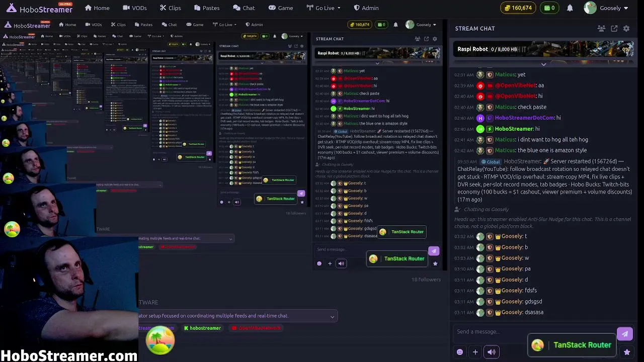
Task: Open the emoji picker below the main message box
Action: (460, 352)
